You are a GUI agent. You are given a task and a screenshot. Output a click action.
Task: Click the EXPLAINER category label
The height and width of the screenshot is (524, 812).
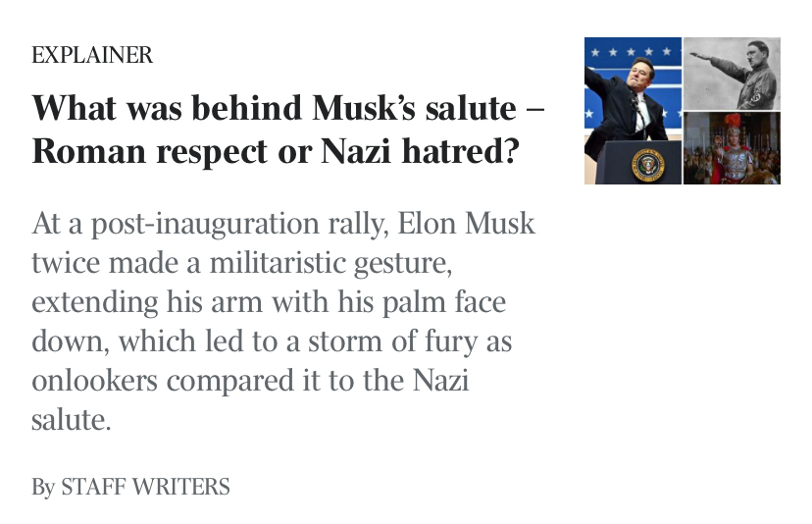click(x=92, y=55)
